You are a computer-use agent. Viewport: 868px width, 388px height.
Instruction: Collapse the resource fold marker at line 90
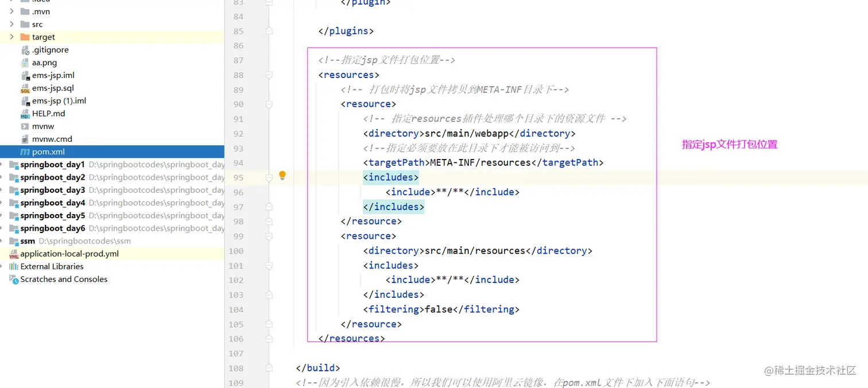268,104
